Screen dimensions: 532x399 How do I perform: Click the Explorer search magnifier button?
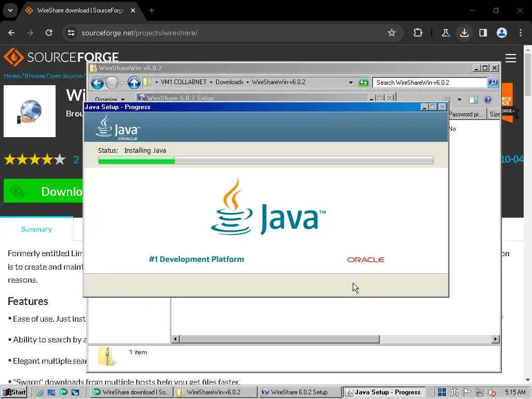(493, 83)
